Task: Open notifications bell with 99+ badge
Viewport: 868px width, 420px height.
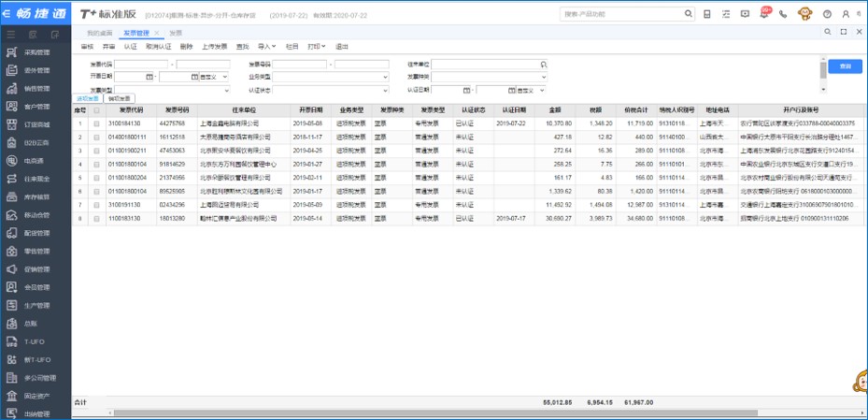Action: (764, 14)
